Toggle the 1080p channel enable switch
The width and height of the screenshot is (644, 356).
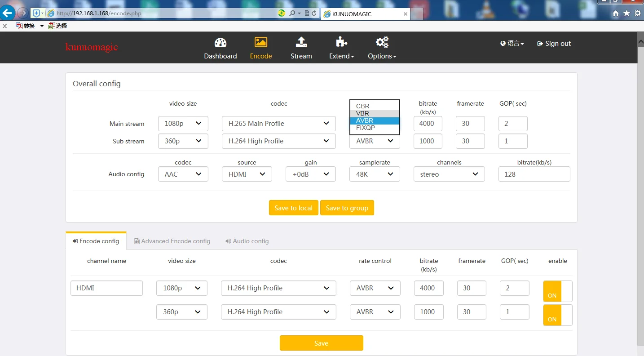click(558, 291)
